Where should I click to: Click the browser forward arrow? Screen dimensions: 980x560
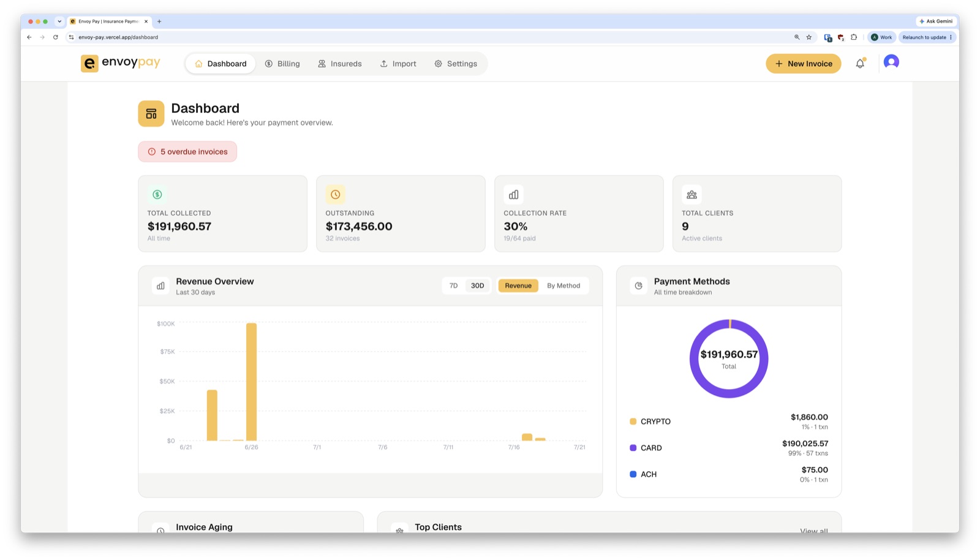pyautogui.click(x=42, y=37)
